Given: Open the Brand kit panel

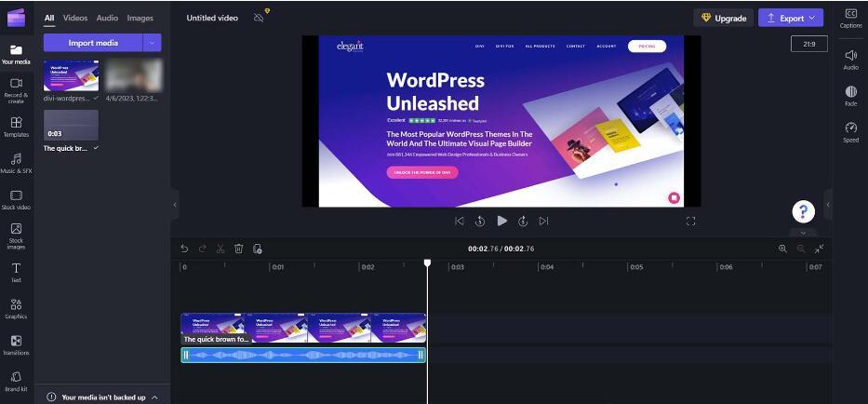Looking at the screenshot, I should tap(16, 382).
